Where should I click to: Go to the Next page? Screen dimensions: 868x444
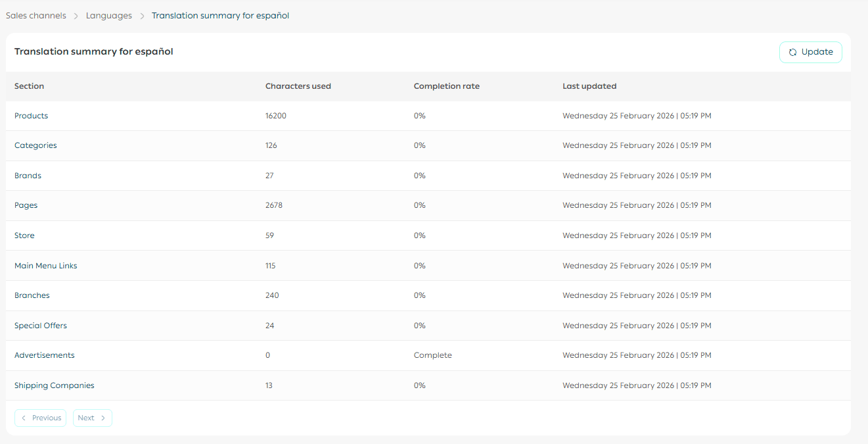pos(92,418)
